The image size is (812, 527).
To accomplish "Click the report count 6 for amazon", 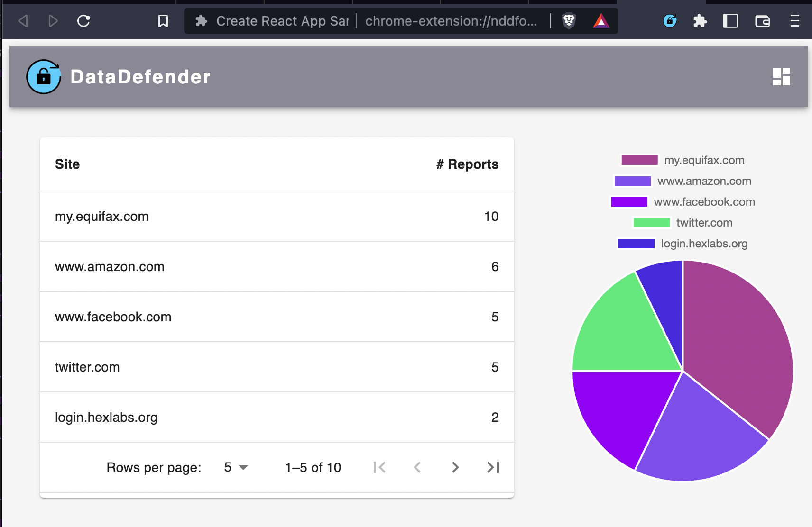I will click(x=495, y=267).
